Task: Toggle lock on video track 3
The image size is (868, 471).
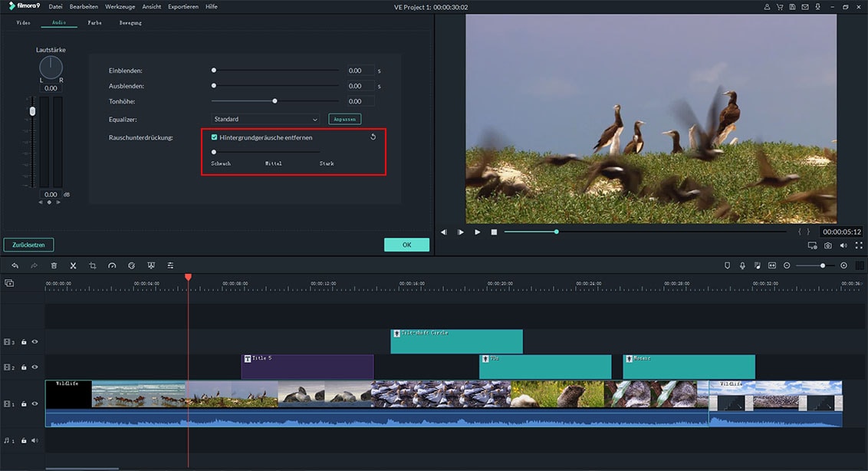Action: 24,342
